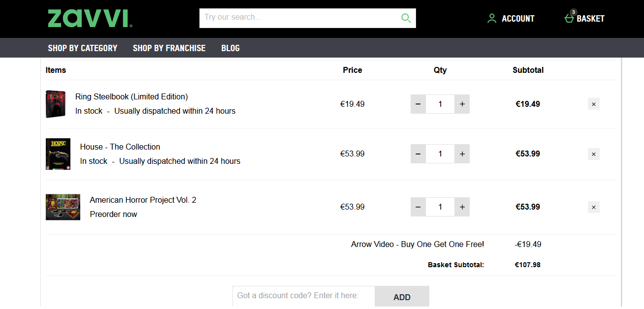Increase quantity of House - The Collection
This screenshot has width=644, height=309.
click(x=462, y=154)
